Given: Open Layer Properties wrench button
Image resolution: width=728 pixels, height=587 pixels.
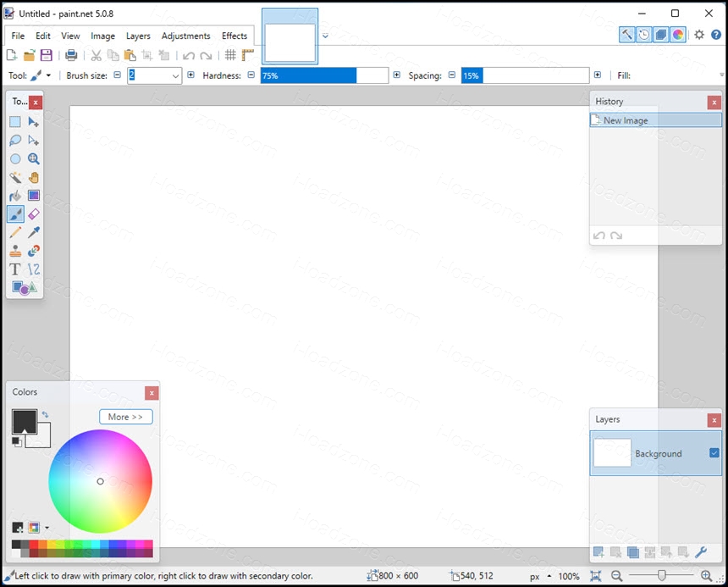Looking at the screenshot, I should 701,552.
